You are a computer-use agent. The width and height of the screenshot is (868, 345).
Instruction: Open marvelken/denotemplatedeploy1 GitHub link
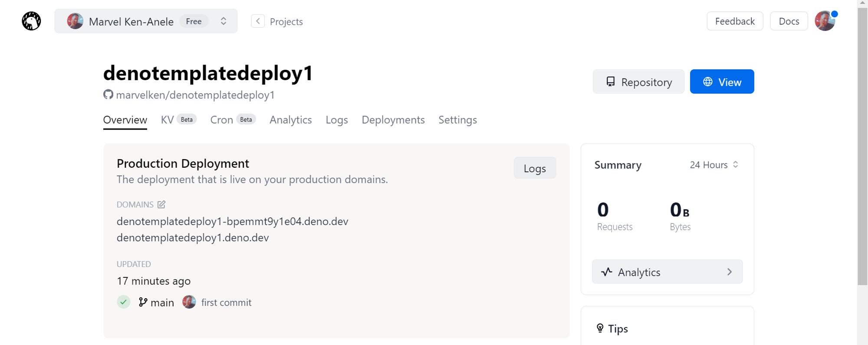coord(195,95)
